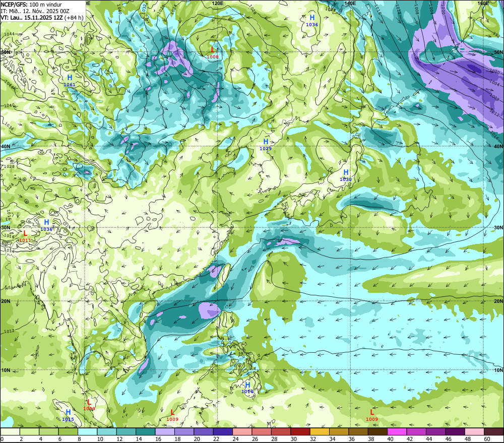Image resolution: width=504 pixels, height=443 pixels.
Task: Select the L 1008 low pressure marker
Action: coord(213,53)
